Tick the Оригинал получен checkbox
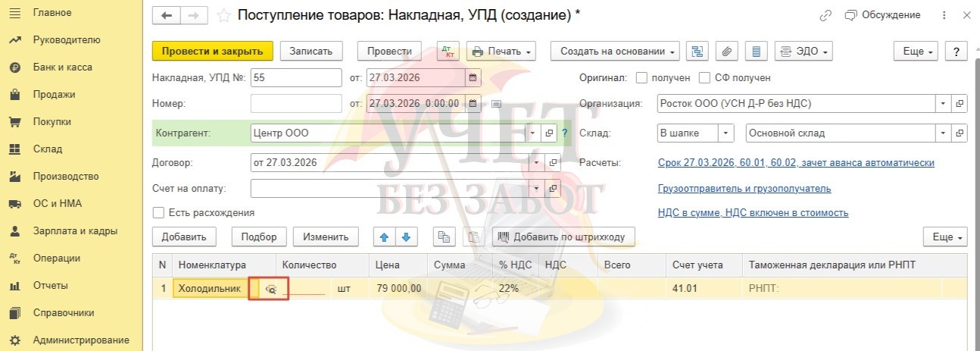 click(x=641, y=77)
